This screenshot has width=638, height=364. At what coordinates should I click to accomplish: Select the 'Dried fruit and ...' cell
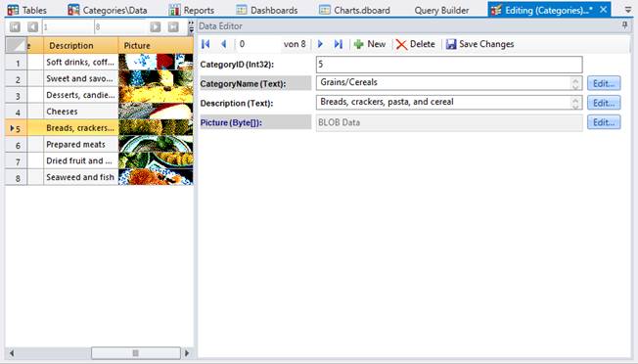80,161
